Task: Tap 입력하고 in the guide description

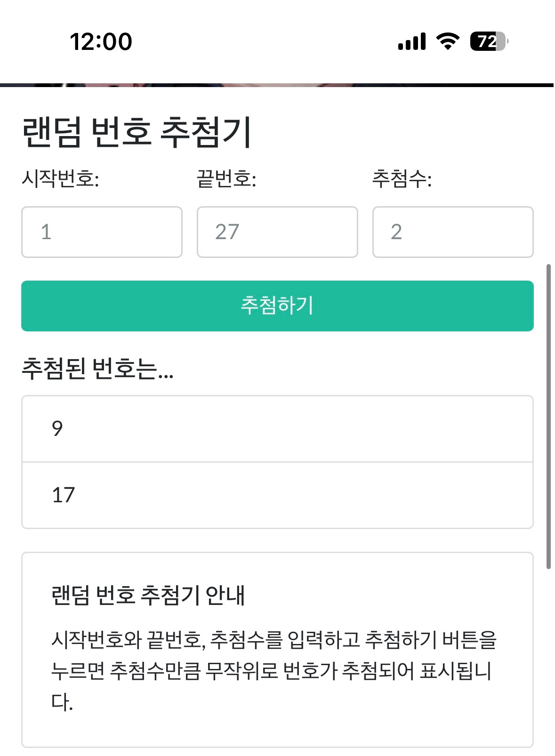Action: click(324, 640)
